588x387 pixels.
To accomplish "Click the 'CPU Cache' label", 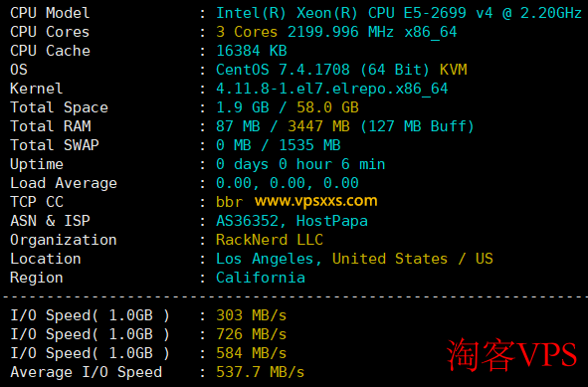I will click(x=50, y=51).
